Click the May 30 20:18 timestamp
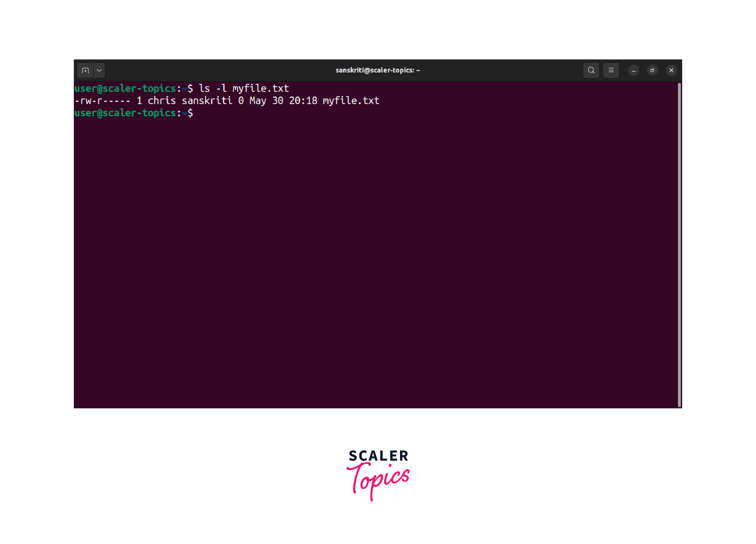This screenshot has width=756, height=544. point(283,101)
